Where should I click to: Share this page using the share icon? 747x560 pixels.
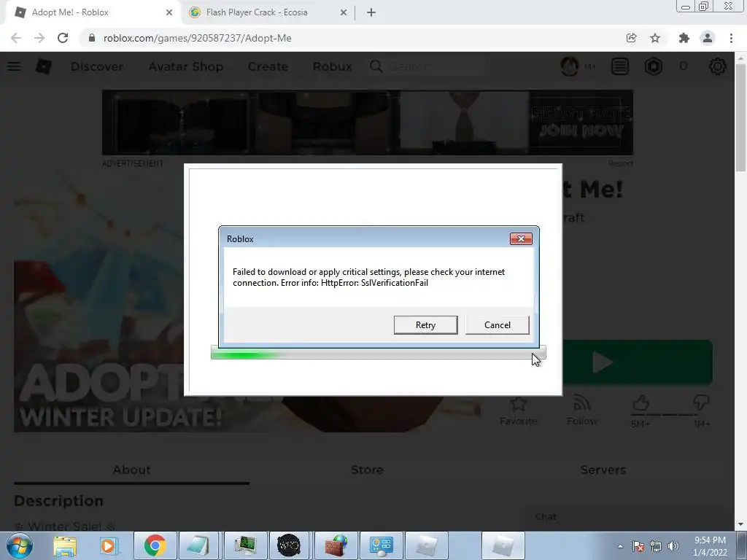tap(631, 38)
